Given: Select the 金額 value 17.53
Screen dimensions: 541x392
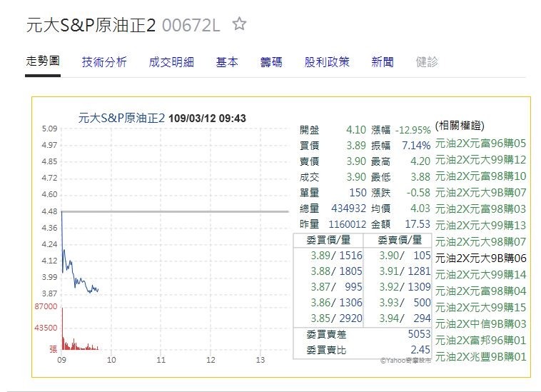Looking at the screenshot, I should 418,224.
